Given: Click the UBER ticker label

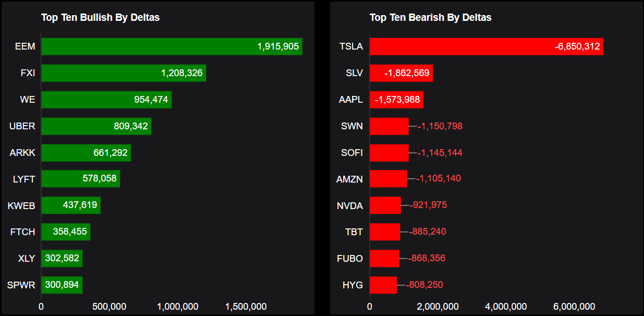Looking at the screenshot, I should click(x=22, y=126).
